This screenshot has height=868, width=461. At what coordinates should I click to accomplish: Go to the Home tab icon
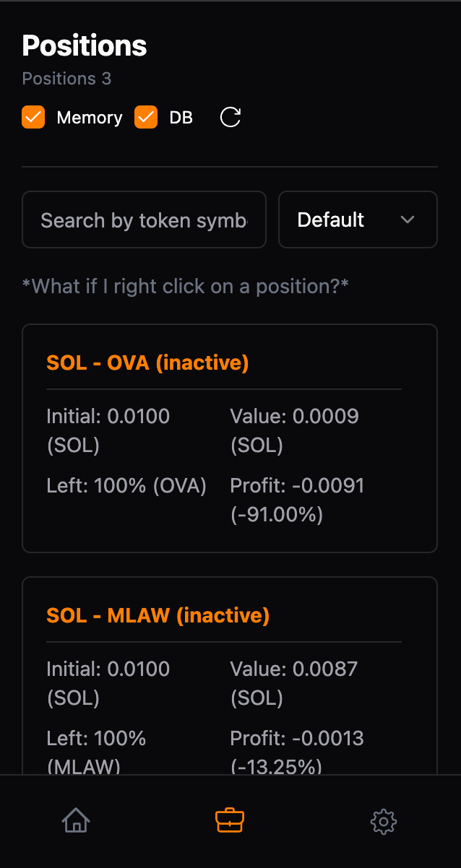pos(76,820)
